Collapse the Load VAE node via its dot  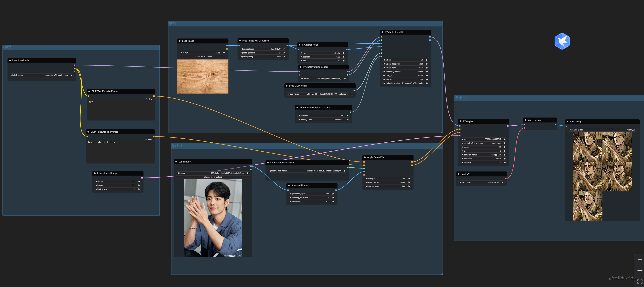click(x=458, y=174)
